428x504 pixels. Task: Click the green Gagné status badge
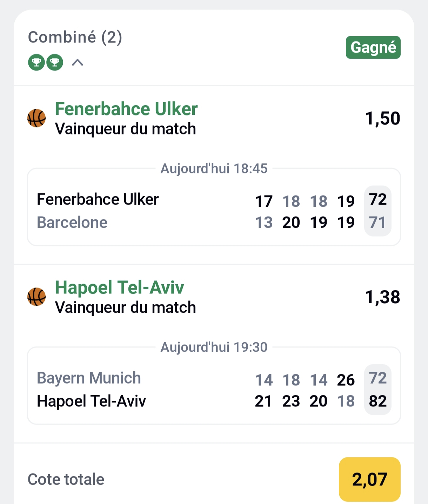pyautogui.click(x=373, y=47)
